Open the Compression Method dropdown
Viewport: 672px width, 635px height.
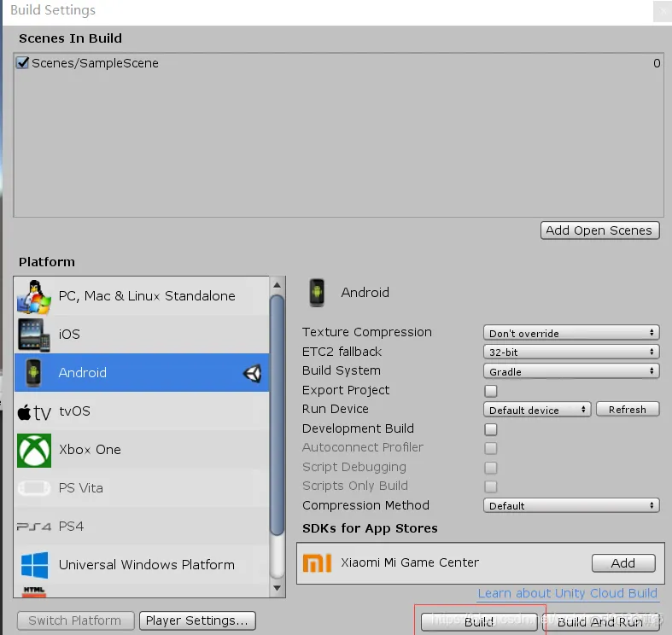click(571, 505)
